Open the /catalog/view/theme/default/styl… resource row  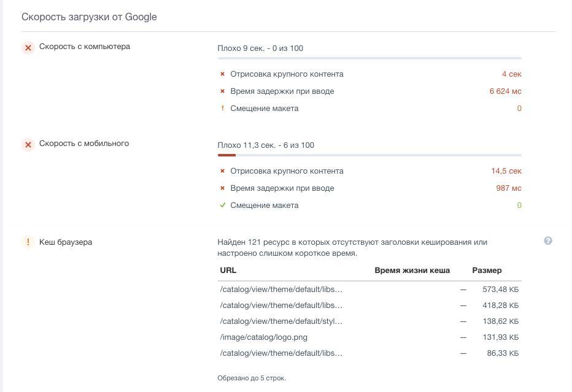pyautogui.click(x=281, y=321)
